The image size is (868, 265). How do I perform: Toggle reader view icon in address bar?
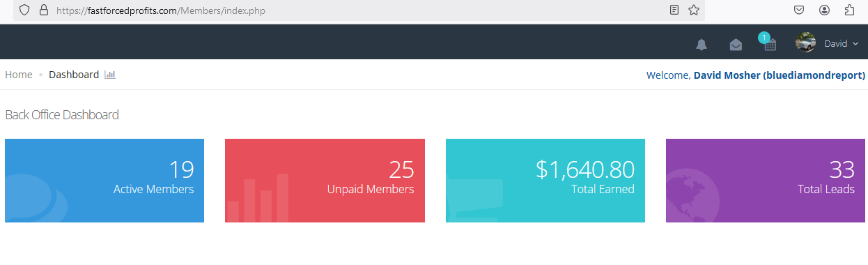click(x=674, y=10)
